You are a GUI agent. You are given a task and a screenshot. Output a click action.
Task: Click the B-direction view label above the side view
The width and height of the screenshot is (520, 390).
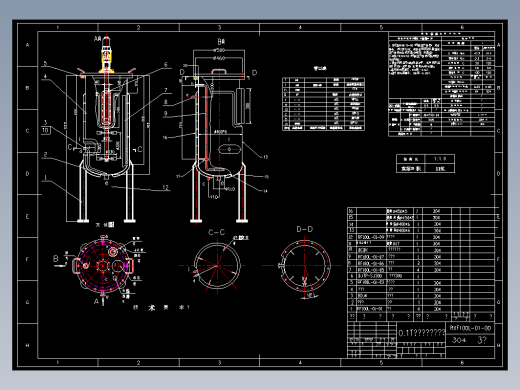pyautogui.click(x=221, y=42)
